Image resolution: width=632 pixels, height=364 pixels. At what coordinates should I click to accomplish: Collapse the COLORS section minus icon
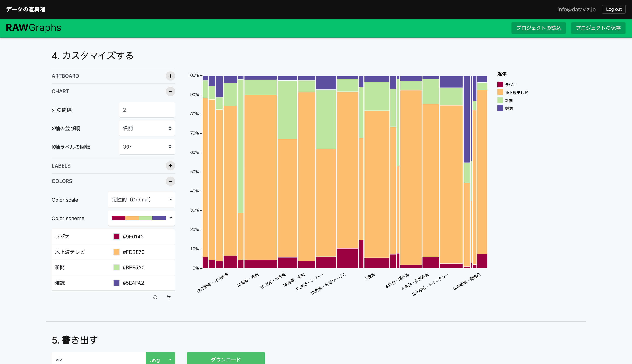(x=170, y=181)
